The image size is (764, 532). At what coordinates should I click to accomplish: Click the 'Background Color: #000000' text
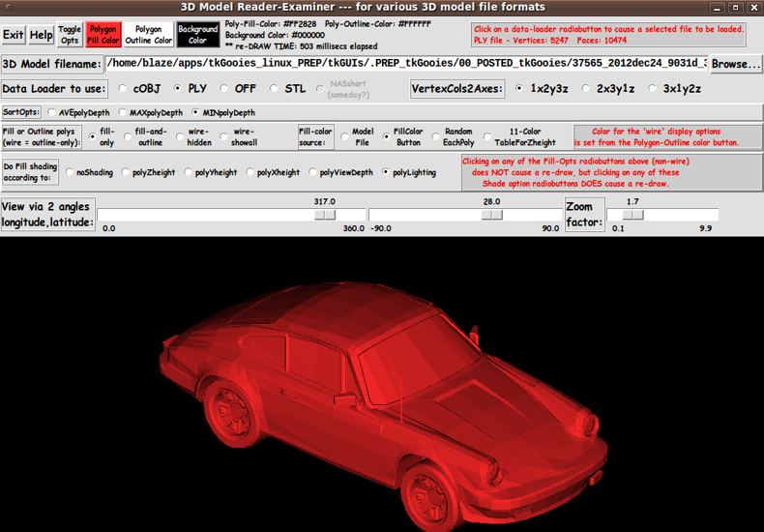click(275, 35)
